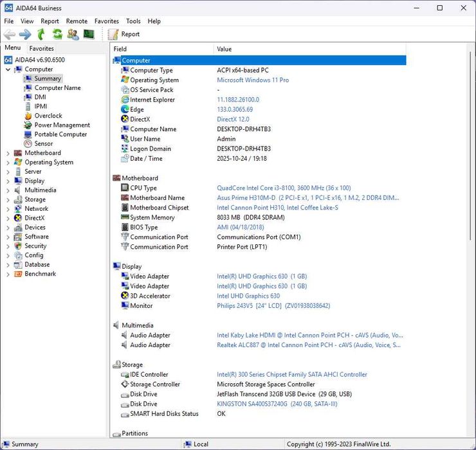Click the Value column header
Image resolution: width=476 pixels, height=450 pixels.
pos(224,49)
